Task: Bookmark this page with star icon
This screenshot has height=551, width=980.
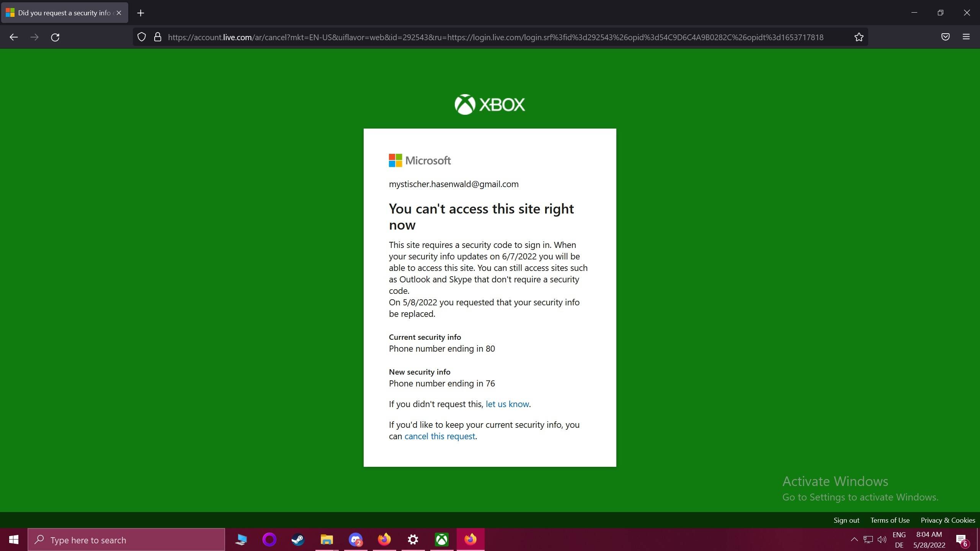Action: 859,37
